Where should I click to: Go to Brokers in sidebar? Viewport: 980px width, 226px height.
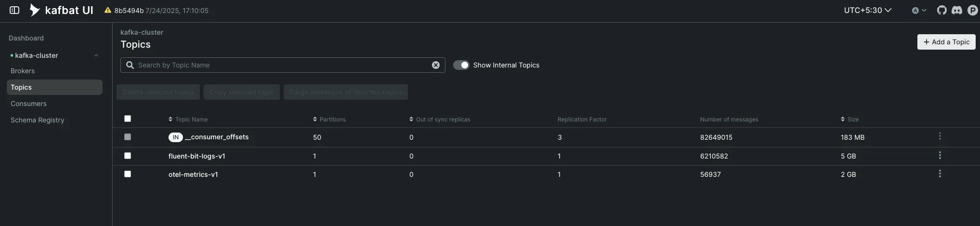pos(23,71)
